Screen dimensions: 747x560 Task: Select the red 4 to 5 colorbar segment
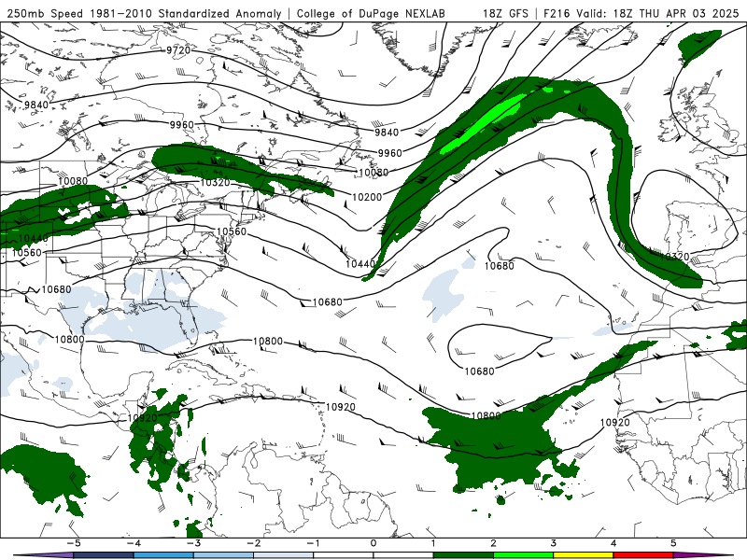point(643,555)
